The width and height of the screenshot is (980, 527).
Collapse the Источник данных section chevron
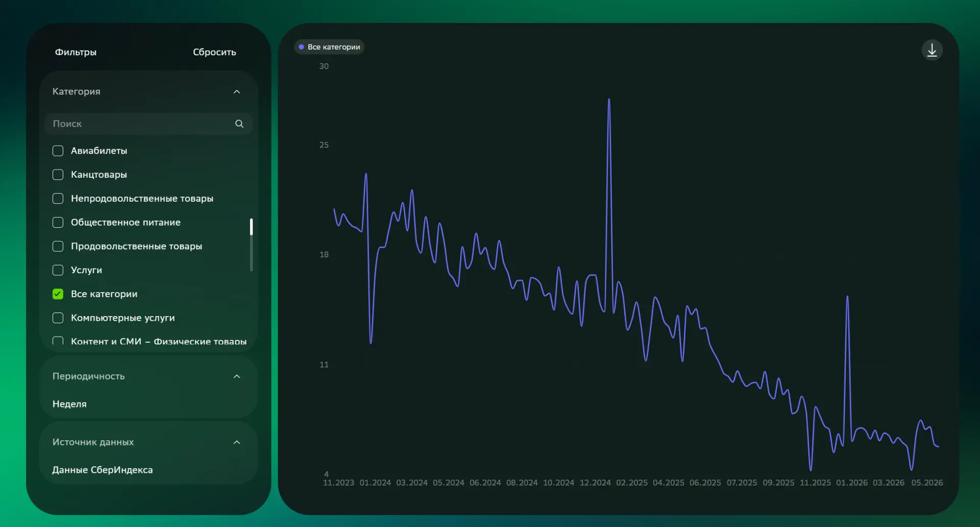coord(237,442)
